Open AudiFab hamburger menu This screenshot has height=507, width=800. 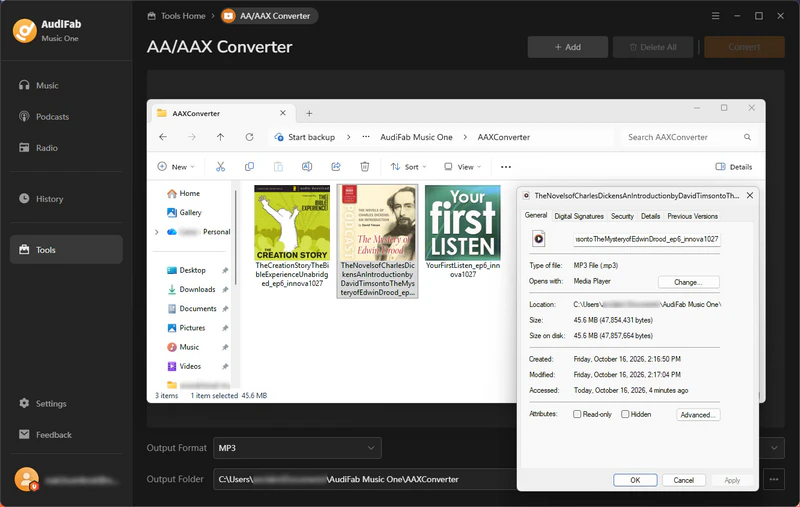(x=715, y=16)
